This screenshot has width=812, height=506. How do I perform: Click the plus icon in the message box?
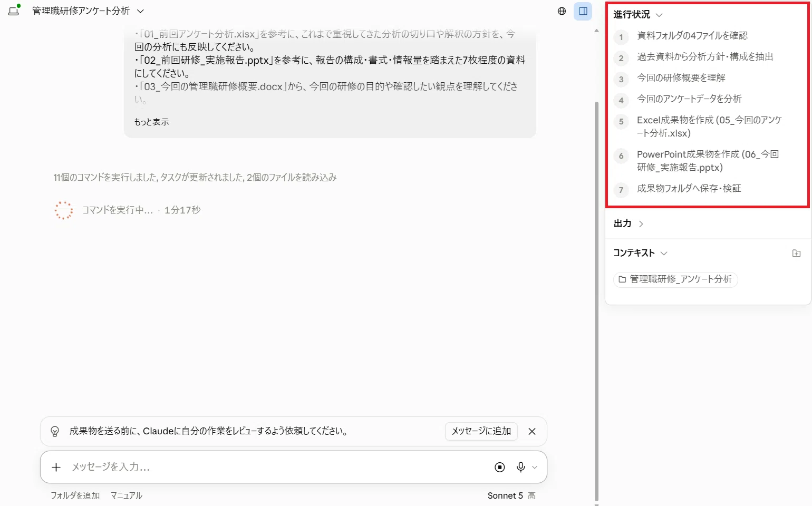tap(56, 467)
